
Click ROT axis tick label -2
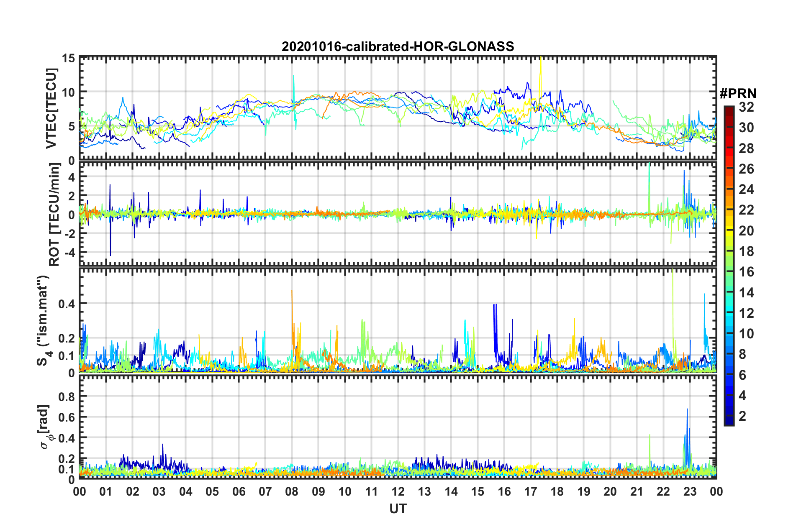tap(69, 234)
